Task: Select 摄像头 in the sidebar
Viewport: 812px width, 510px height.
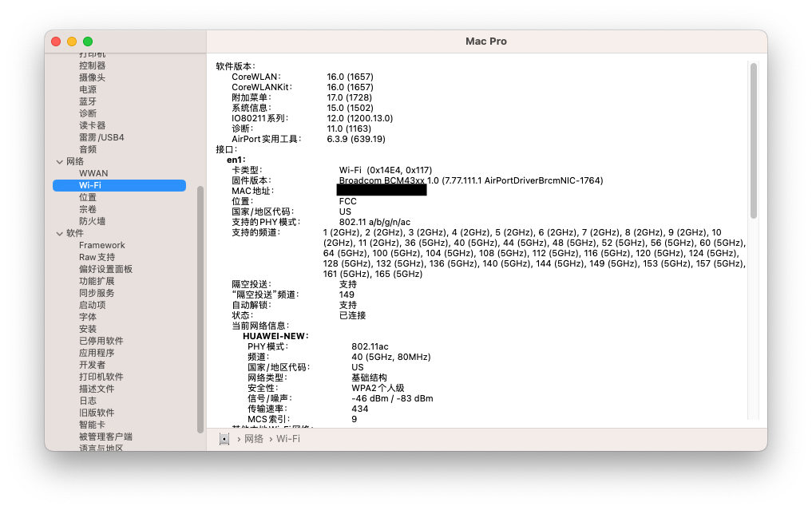Action: pyautogui.click(x=92, y=77)
